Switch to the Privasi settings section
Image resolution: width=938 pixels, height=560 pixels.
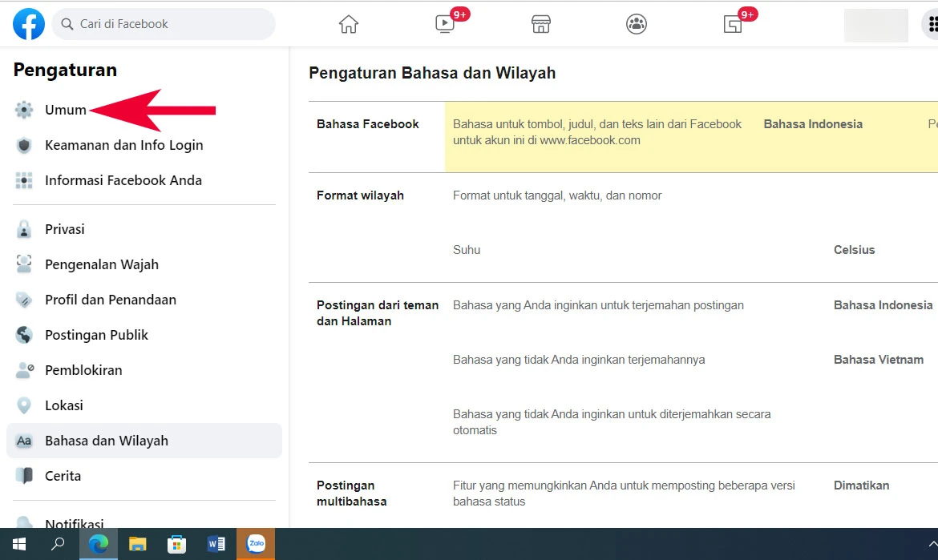pos(64,229)
